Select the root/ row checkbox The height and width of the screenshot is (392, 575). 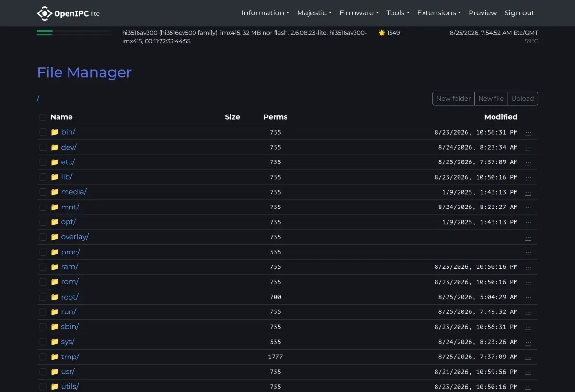click(43, 297)
